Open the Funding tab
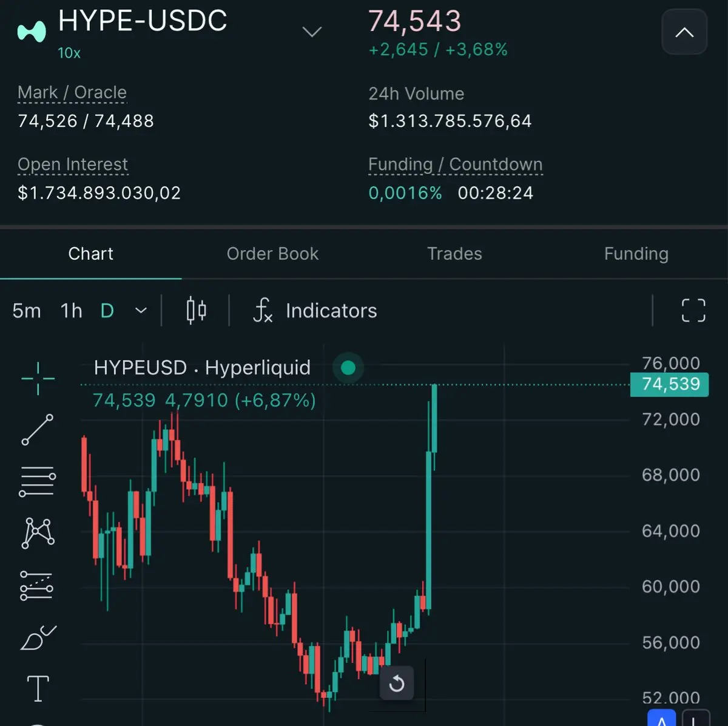The image size is (728, 726). pyautogui.click(x=636, y=254)
